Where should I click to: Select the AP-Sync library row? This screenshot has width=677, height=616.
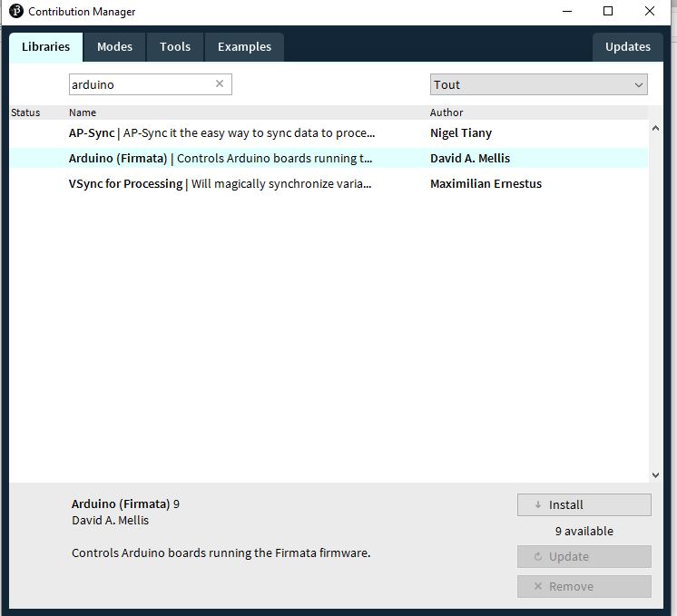[x=329, y=133]
